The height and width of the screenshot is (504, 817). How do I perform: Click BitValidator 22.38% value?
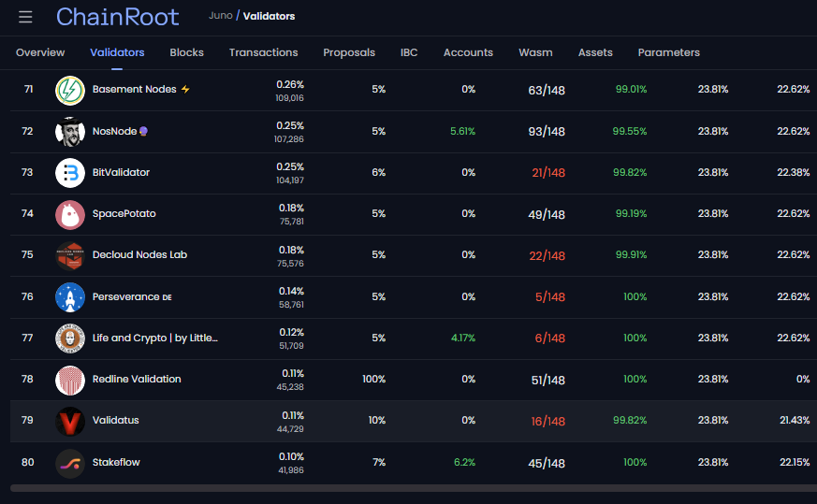pyautogui.click(x=794, y=172)
